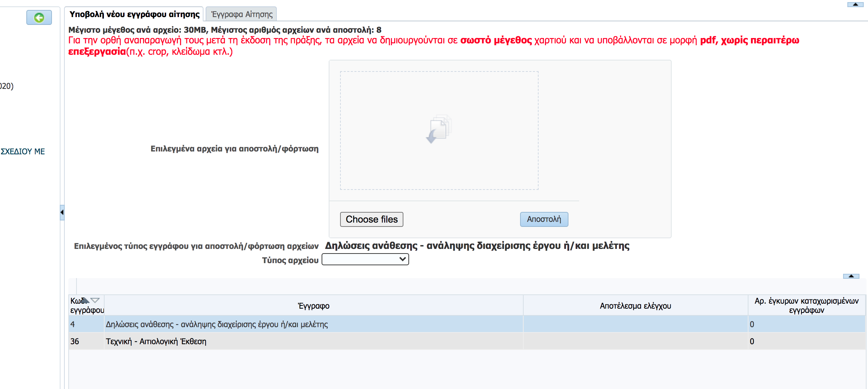Switch to the Έγγραφα Αίτησης tab

point(242,14)
